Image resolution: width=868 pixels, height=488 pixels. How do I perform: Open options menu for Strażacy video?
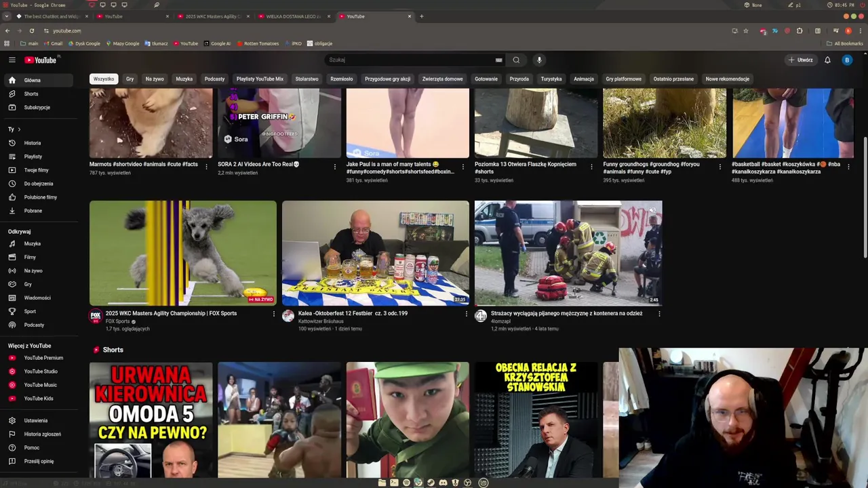659,314
